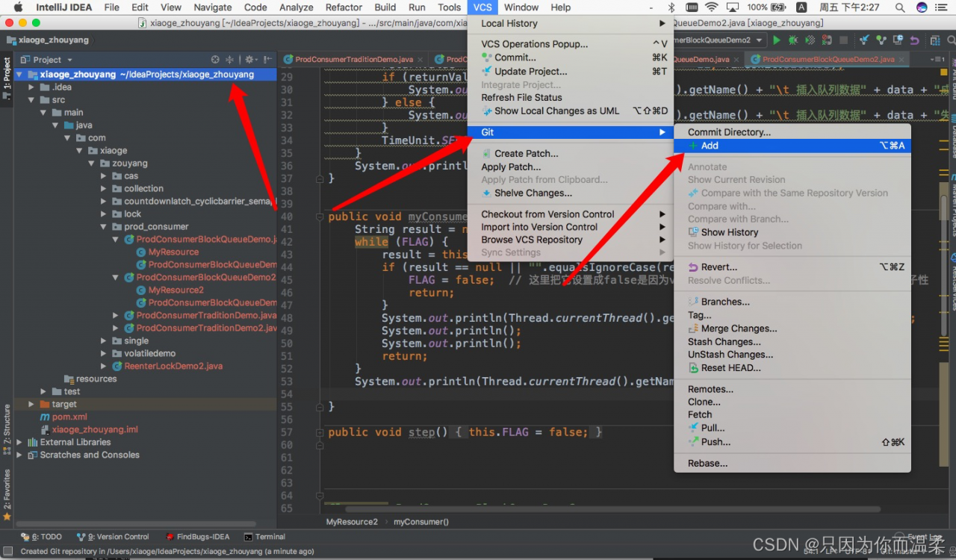
Task: Select pom.xml in project tree
Action: (69, 417)
